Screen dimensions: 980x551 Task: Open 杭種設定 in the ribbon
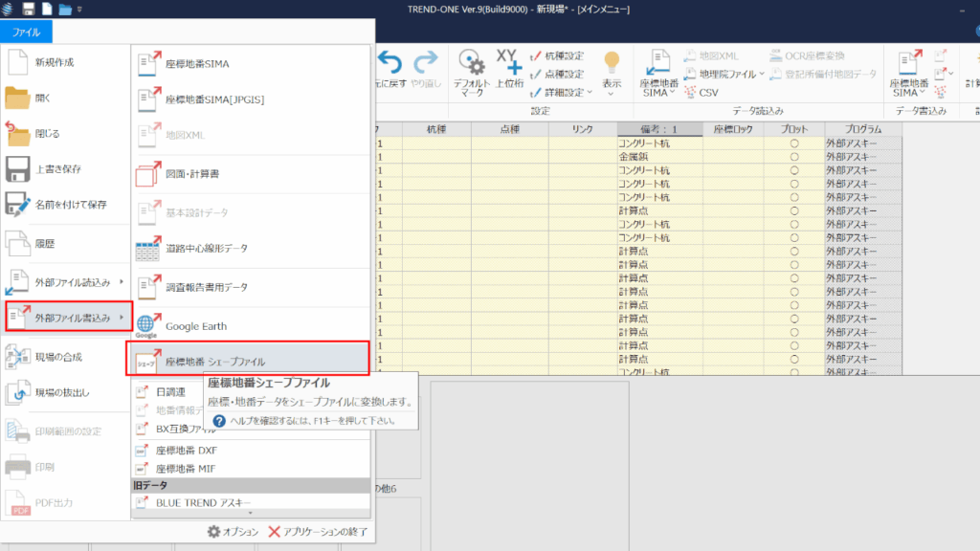(558, 55)
